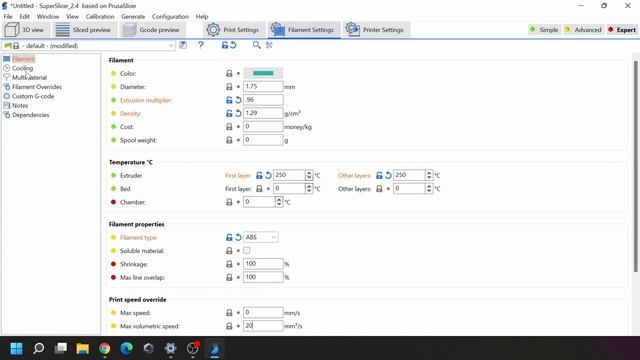
Task: Select Filament Overrides in the sidebar
Action: point(37,87)
